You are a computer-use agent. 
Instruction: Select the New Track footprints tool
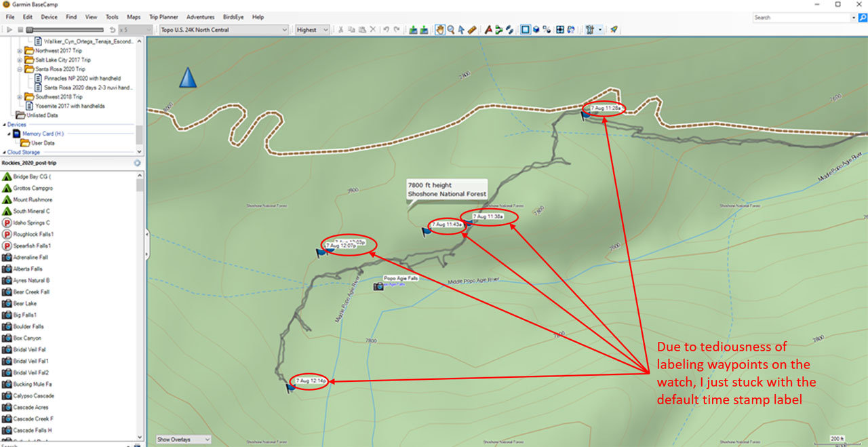click(x=509, y=30)
